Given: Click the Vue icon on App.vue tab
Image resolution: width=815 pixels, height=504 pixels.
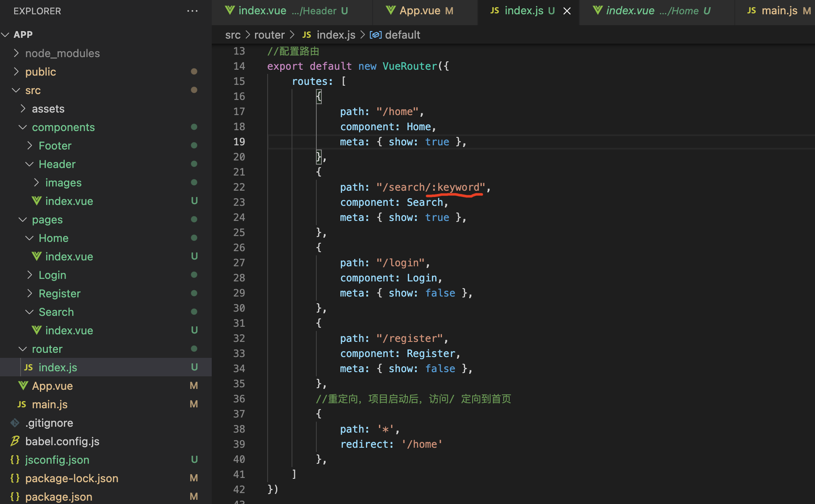Looking at the screenshot, I should point(391,10).
